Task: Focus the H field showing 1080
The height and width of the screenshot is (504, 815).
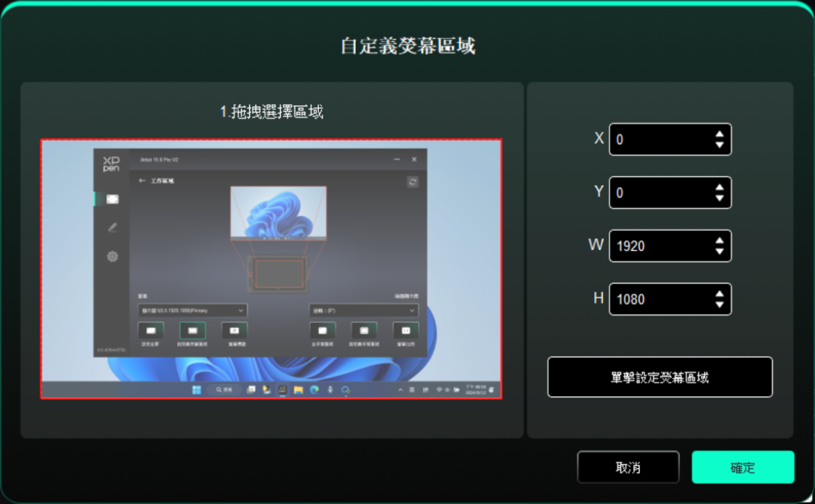Action: pos(658,299)
